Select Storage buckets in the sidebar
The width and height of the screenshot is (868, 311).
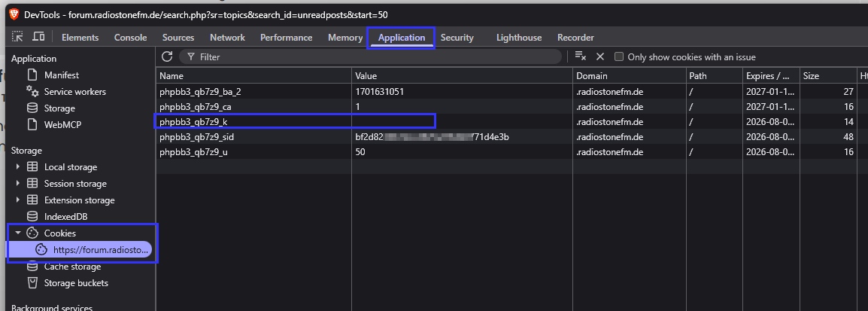(77, 283)
